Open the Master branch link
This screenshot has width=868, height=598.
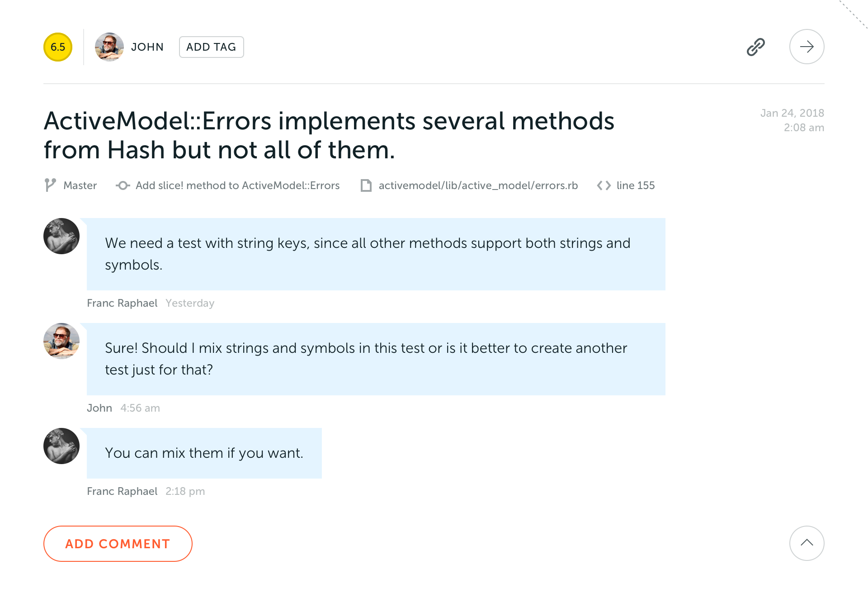(80, 185)
